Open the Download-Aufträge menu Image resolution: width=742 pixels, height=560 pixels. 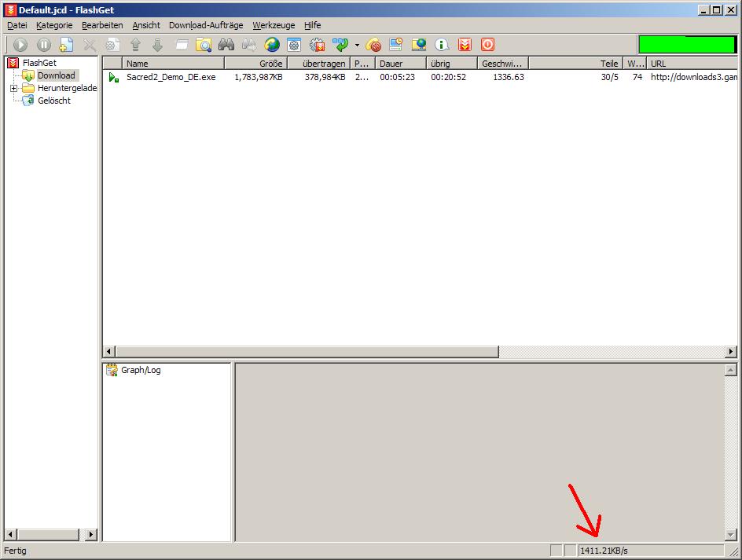206,26
